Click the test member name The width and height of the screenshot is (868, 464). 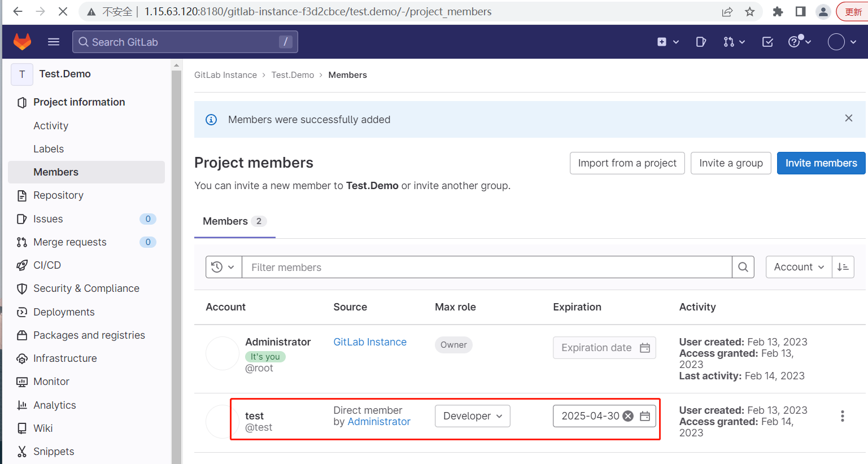pos(254,416)
